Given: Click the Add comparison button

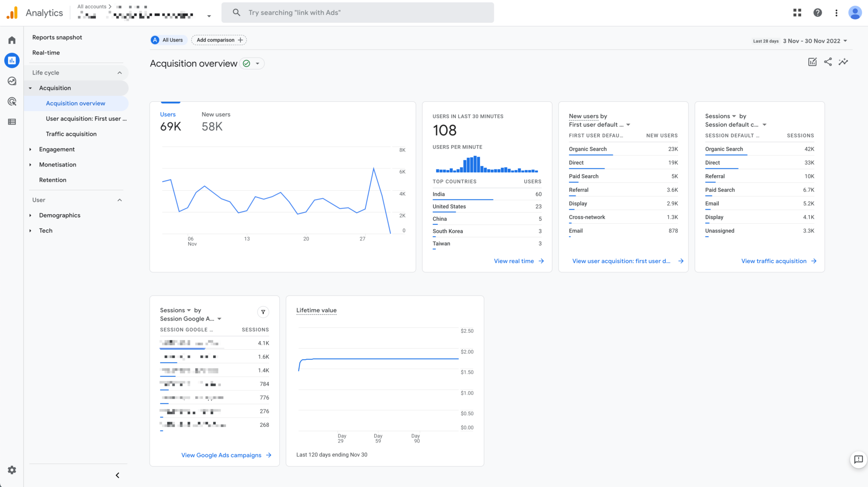Looking at the screenshot, I should click(x=219, y=40).
